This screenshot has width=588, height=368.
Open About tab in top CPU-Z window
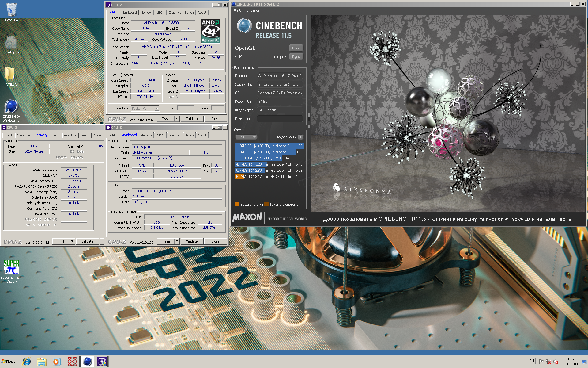click(x=202, y=13)
